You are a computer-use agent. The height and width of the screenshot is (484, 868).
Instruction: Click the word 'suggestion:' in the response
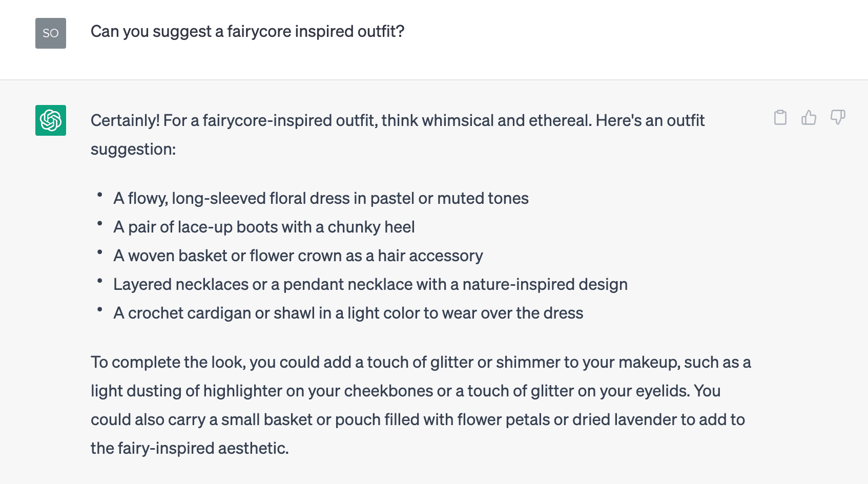(133, 149)
